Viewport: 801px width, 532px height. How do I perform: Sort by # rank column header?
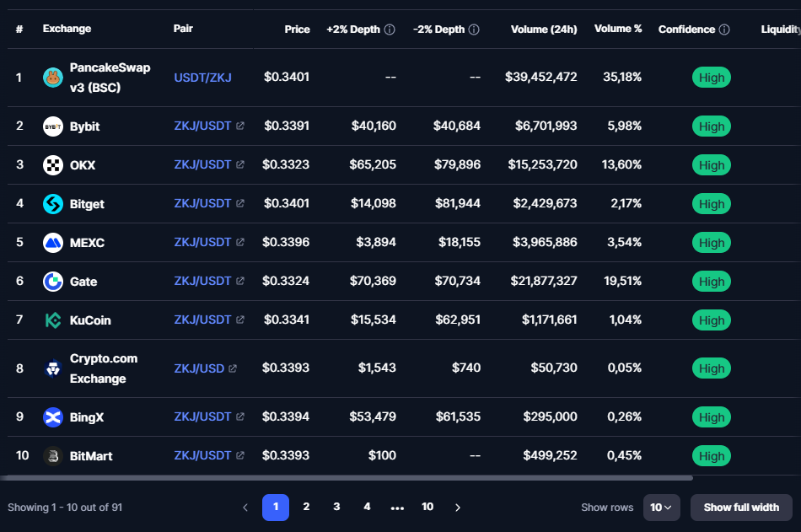pos(19,30)
